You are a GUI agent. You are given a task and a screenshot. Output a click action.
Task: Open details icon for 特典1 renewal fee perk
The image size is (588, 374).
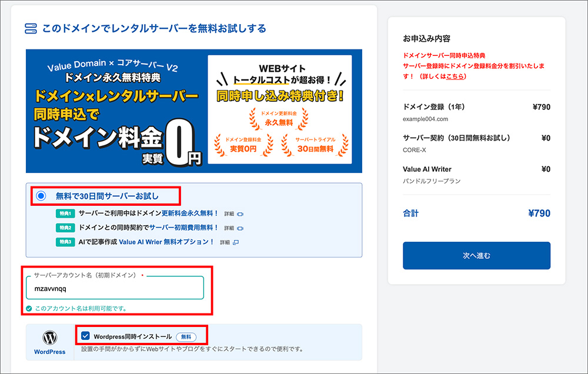coord(240,214)
